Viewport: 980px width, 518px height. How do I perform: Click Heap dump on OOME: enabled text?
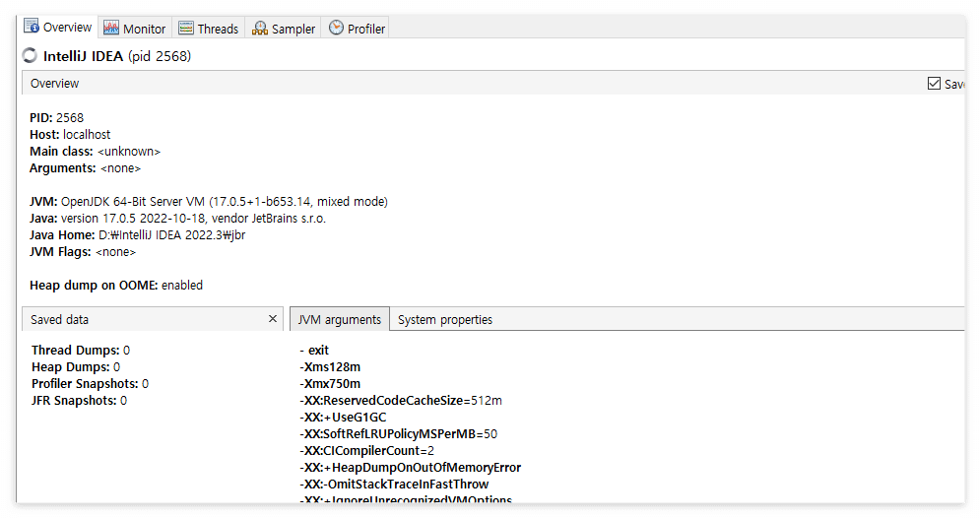(x=116, y=285)
